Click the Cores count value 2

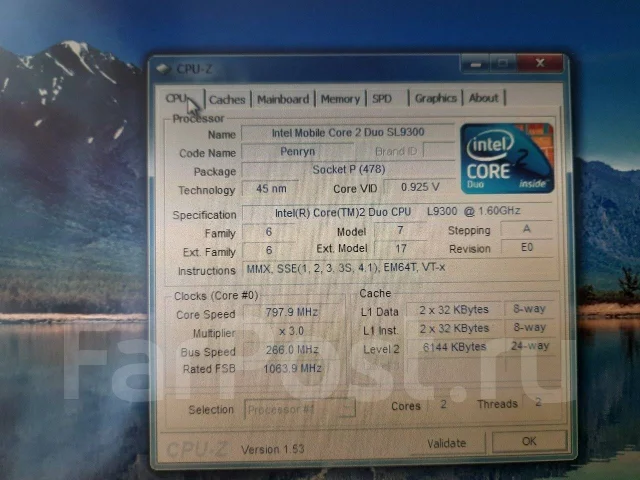pyautogui.click(x=443, y=404)
